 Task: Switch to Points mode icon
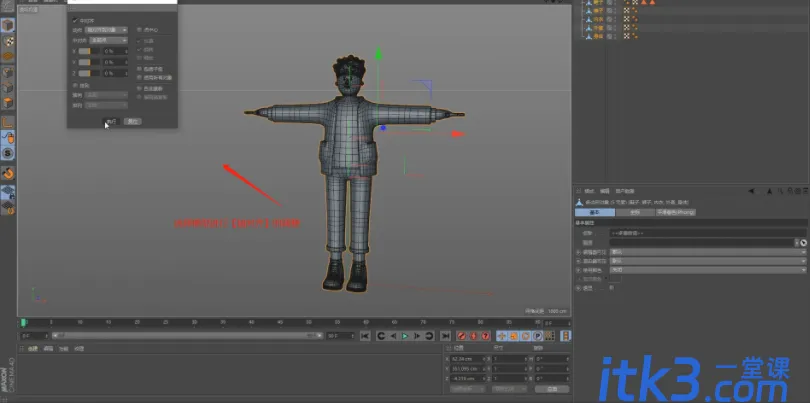(8, 72)
